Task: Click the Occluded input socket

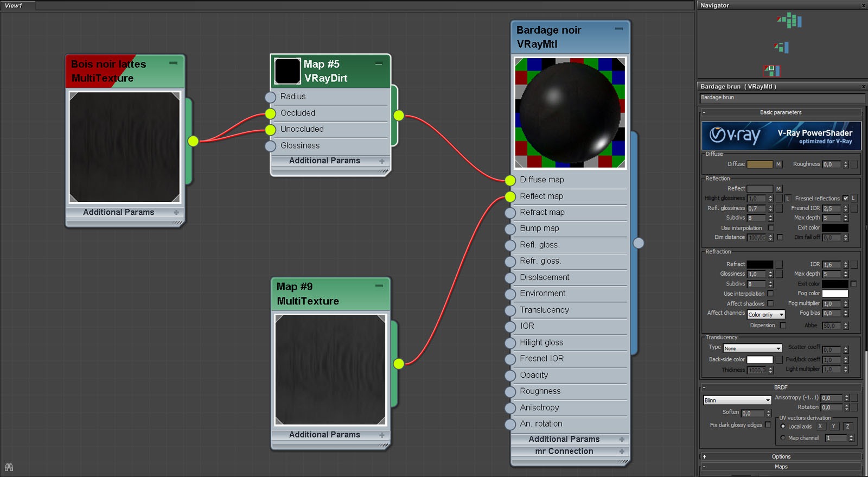Action: click(x=270, y=113)
